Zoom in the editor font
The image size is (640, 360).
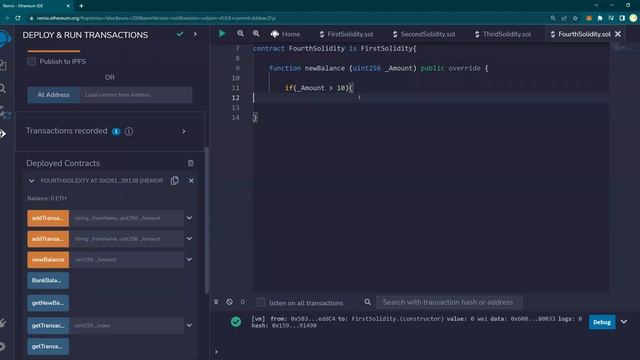tap(256, 33)
